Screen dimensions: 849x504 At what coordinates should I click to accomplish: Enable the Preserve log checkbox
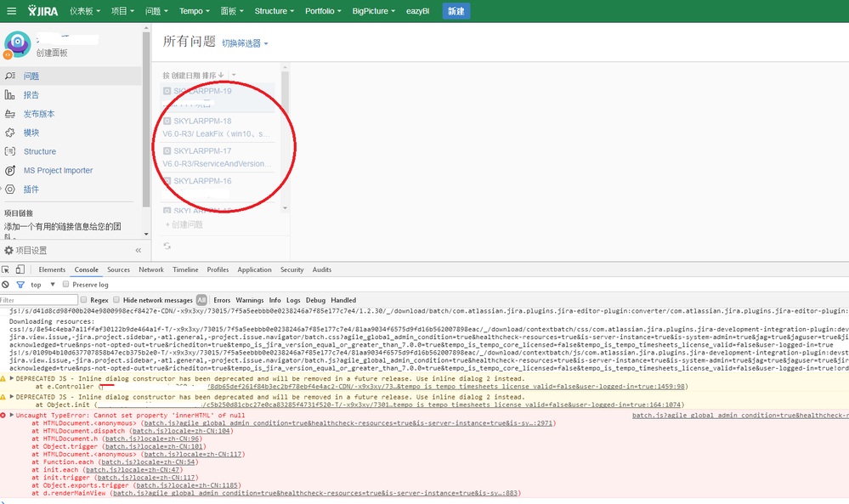coord(65,284)
